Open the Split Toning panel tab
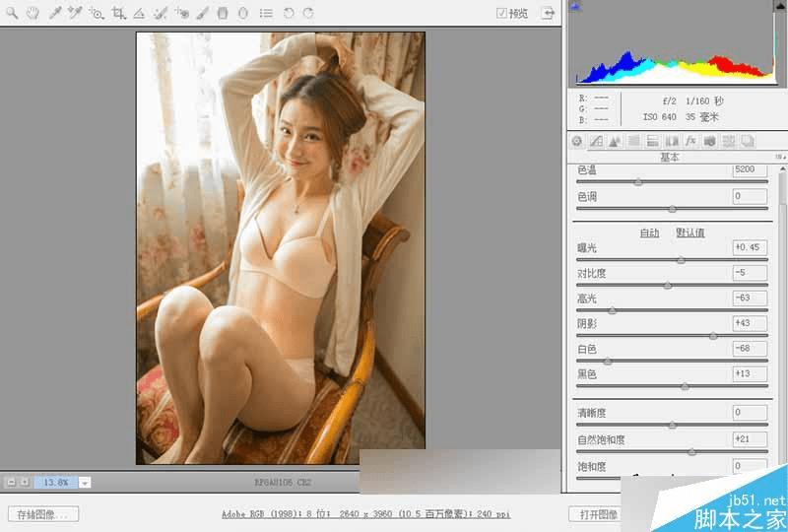This screenshot has width=788, height=532. click(652, 141)
